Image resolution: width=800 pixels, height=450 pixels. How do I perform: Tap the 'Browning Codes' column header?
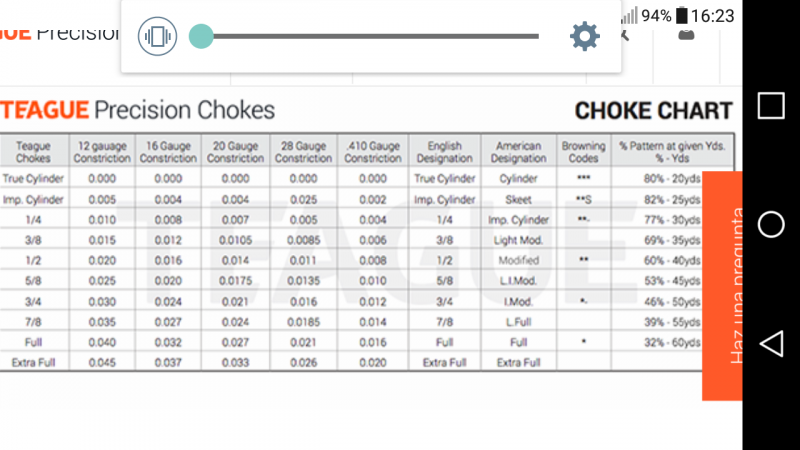point(583,152)
